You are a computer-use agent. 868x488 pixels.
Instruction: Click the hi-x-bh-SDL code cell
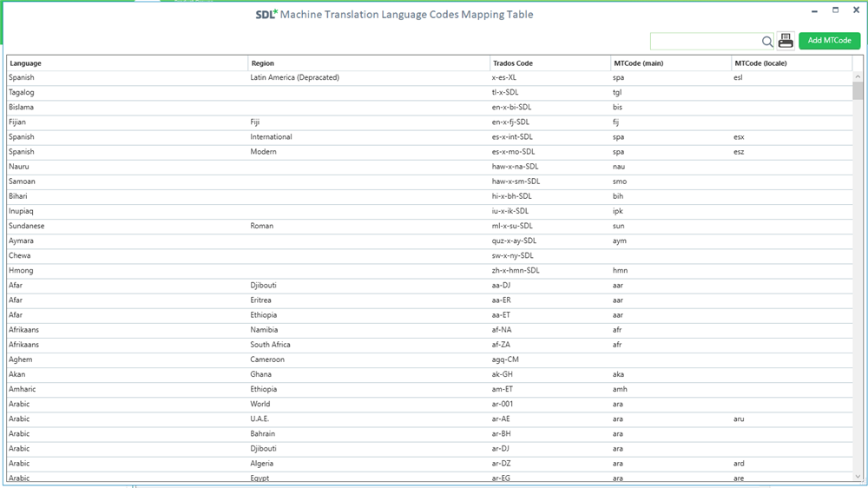(511, 196)
